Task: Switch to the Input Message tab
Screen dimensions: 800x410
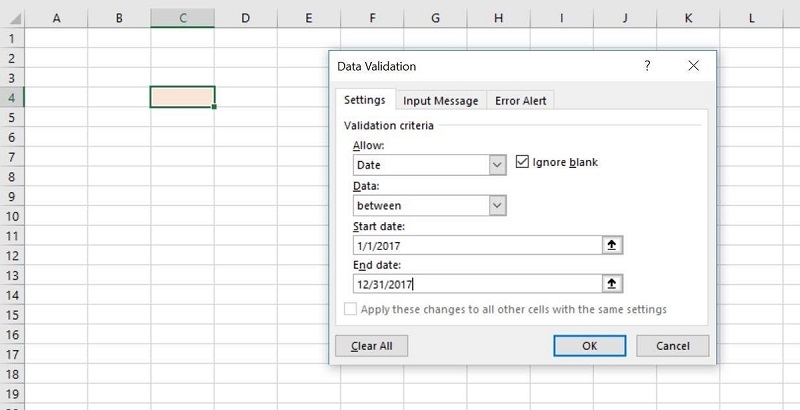Action: pos(440,100)
